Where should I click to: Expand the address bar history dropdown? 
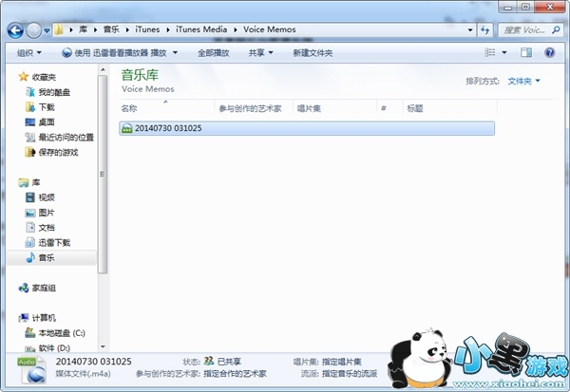coord(470,29)
